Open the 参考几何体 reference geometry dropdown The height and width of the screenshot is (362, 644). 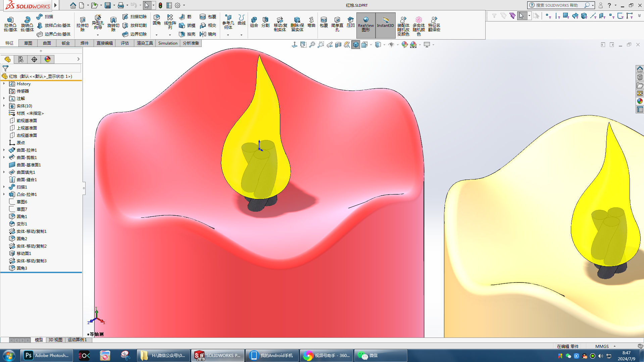click(228, 35)
